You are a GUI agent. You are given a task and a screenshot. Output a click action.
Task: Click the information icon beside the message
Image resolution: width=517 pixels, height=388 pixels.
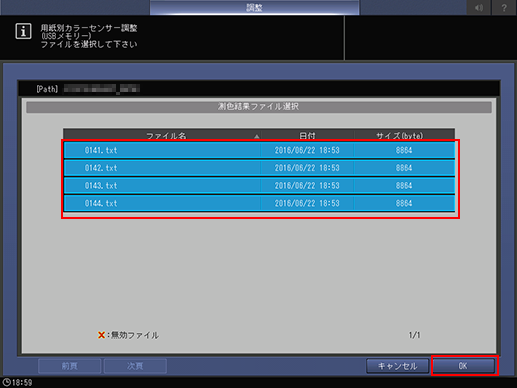(x=23, y=31)
